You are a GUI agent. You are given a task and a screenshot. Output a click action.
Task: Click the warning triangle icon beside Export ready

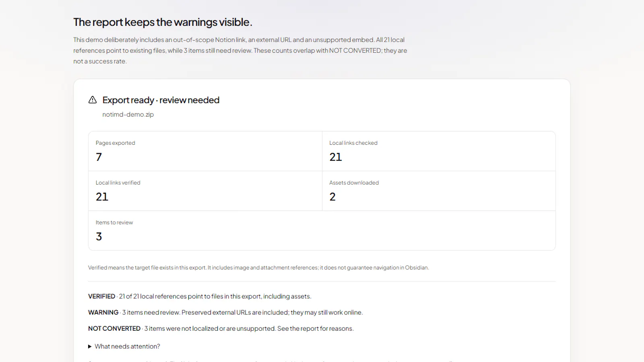tap(93, 100)
